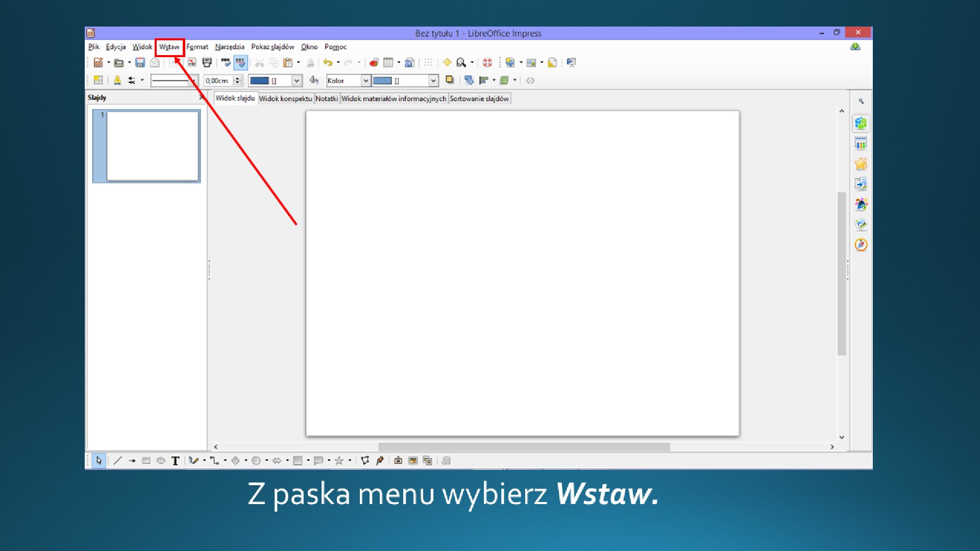The width and height of the screenshot is (980, 551).
Task: Open a presentation with the Open button
Action: (119, 62)
